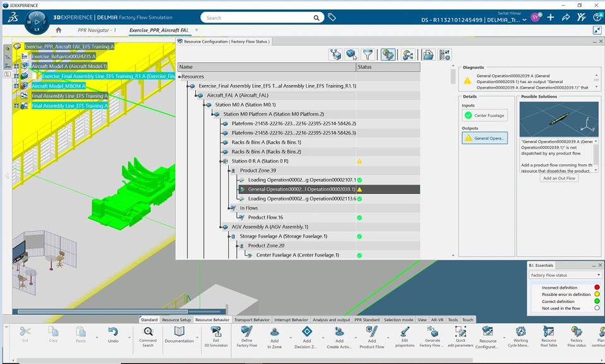The height and width of the screenshot is (364, 605).
Task: Click the expand view icon at top right
Action: click(x=597, y=30)
